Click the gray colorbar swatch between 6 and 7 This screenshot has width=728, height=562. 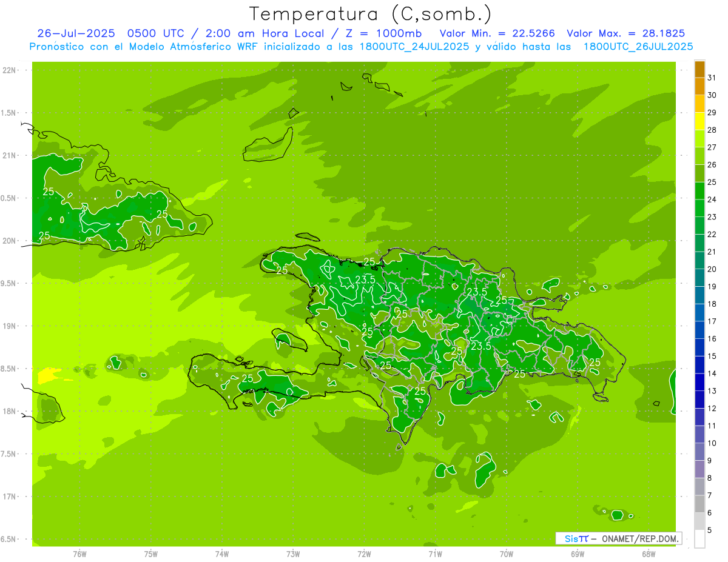click(699, 504)
